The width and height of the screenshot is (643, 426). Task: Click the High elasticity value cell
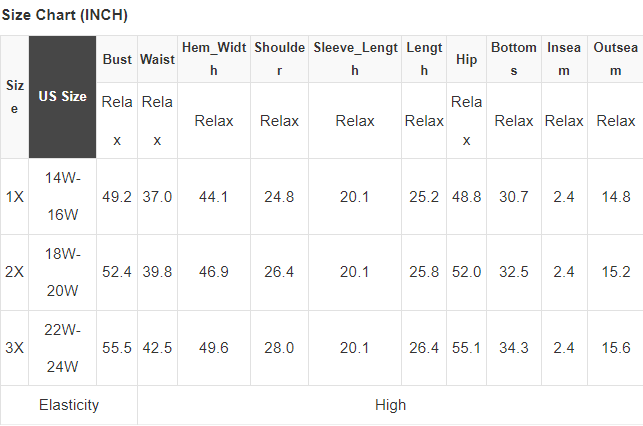click(x=390, y=405)
